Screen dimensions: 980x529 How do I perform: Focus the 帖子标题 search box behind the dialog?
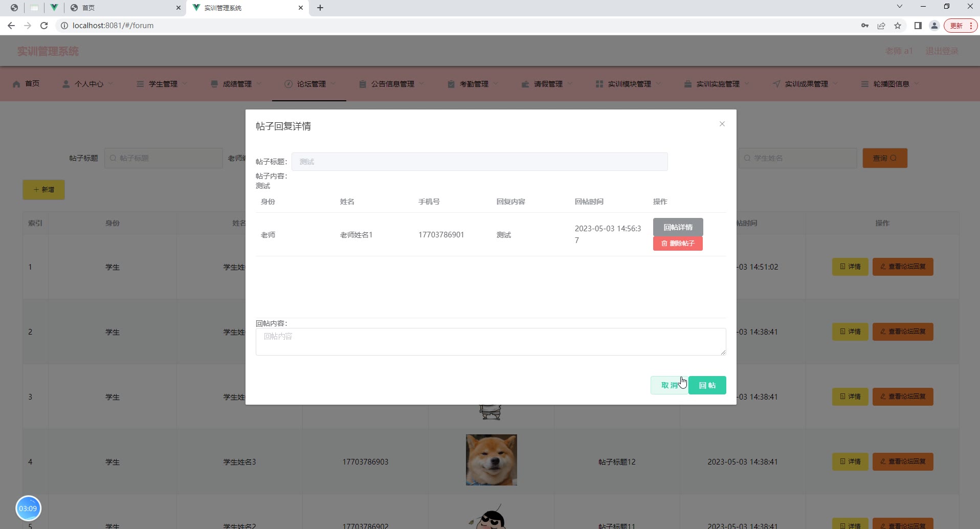[x=164, y=158]
